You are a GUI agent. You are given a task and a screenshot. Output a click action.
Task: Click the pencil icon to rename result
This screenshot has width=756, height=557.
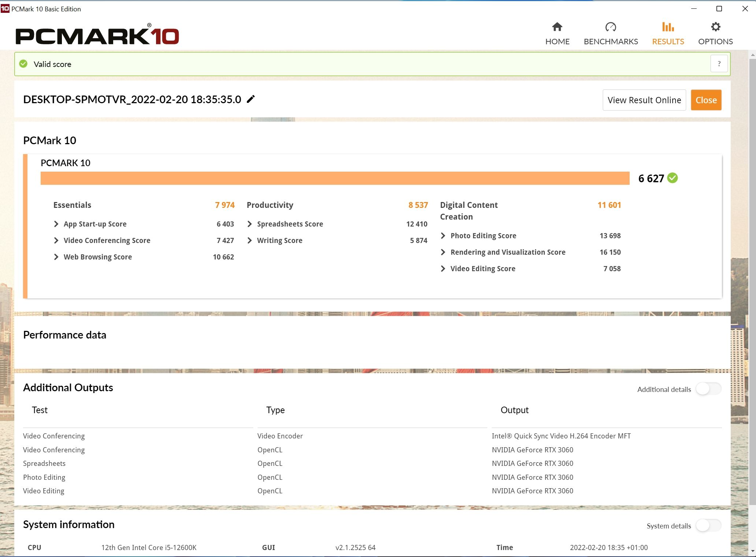tap(251, 99)
